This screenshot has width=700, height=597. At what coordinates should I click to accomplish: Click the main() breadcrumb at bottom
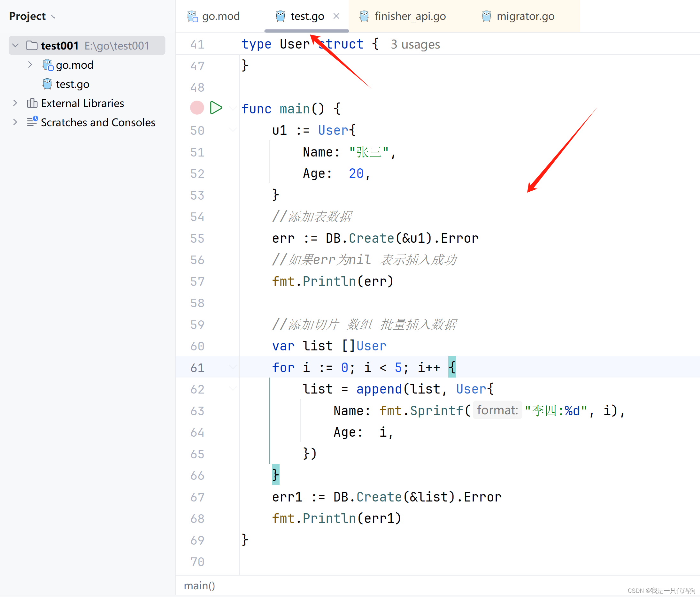tap(199, 586)
